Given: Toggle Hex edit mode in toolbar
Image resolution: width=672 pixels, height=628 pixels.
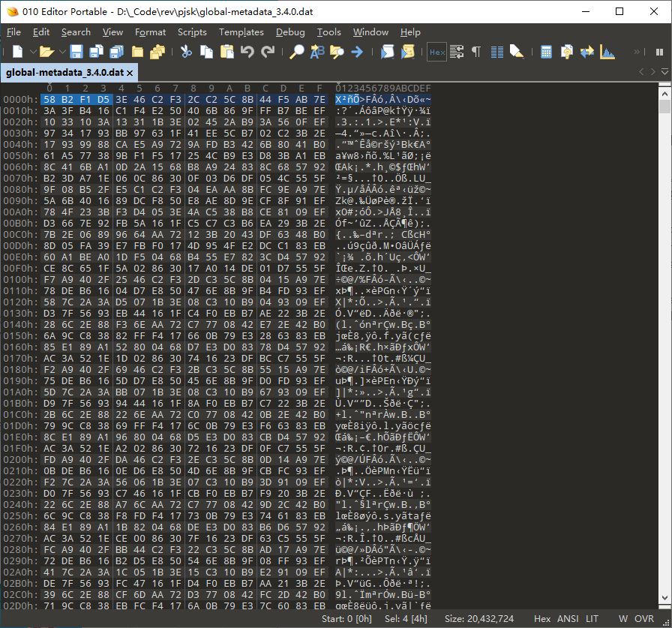Looking at the screenshot, I should [436, 52].
